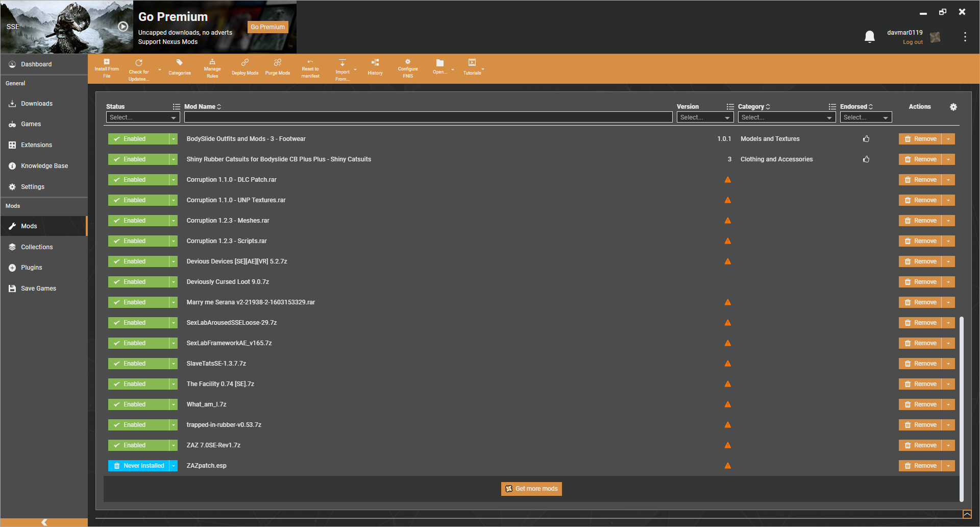Click the Mod Name filter text field

point(428,117)
